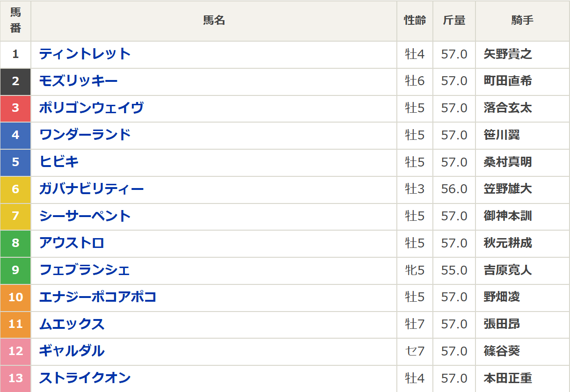570x392 pixels.
Task: Click ガバナビリティー horse link
Action: (x=91, y=189)
